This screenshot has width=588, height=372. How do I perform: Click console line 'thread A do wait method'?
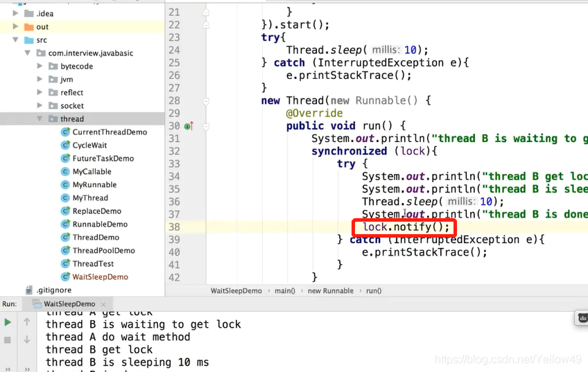[x=118, y=337]
